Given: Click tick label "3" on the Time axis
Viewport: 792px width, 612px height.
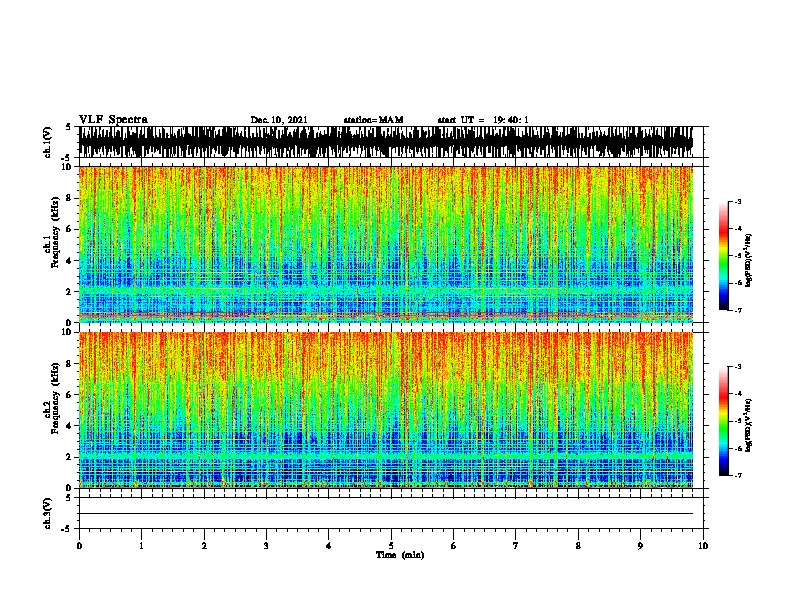Looking at the screenshot, I should coord(266,546).
